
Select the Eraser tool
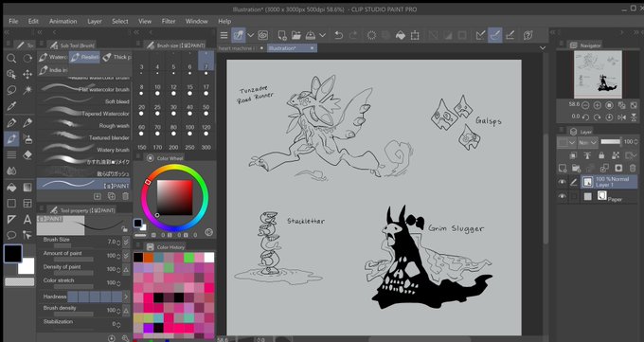27,155
